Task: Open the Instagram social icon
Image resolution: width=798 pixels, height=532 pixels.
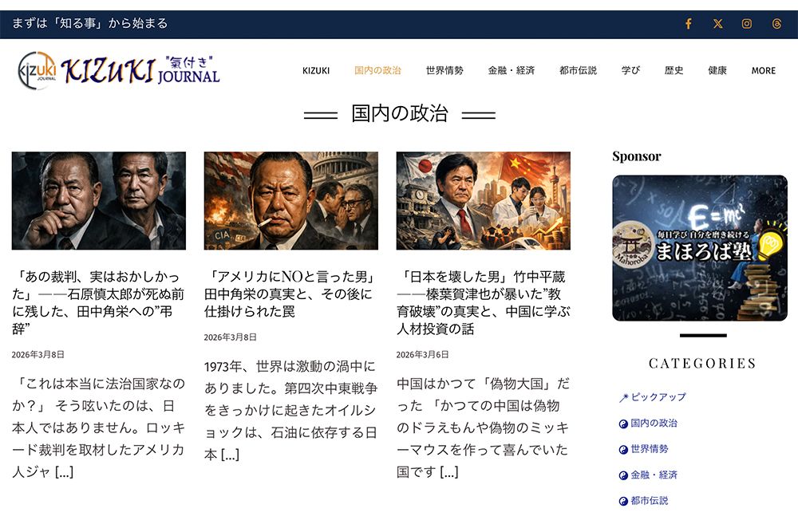Action: click(747, 24)
